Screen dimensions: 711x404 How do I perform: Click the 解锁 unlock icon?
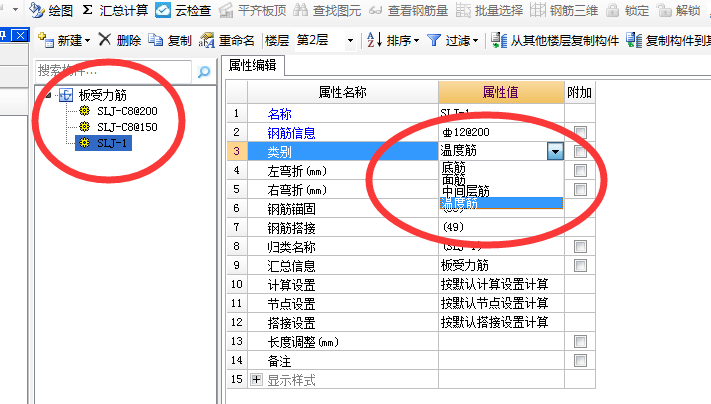point(664,10)
